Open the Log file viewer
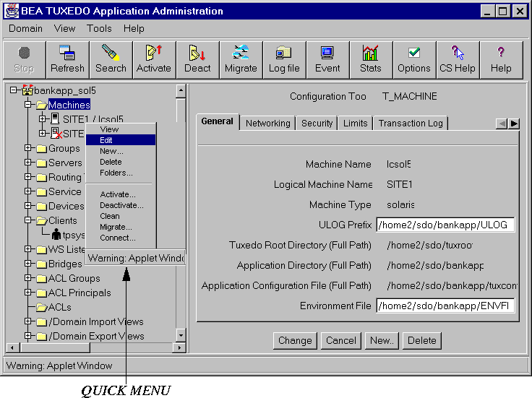The height and width of the screenshot is (398, 532). click(x=284, y=60)
